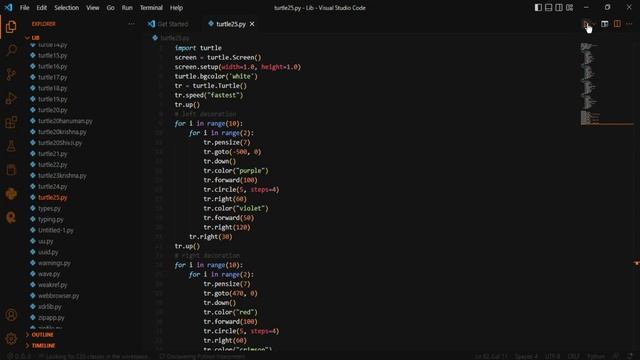The height and width of the screenshot is (360, 640).
Task: Open the Run menu
Action: point(127,8)
